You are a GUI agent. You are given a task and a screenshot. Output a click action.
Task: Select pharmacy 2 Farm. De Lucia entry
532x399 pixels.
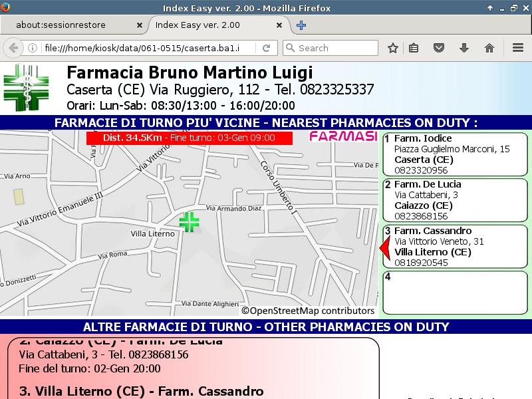pyautogui.click(x=455, y=200)
